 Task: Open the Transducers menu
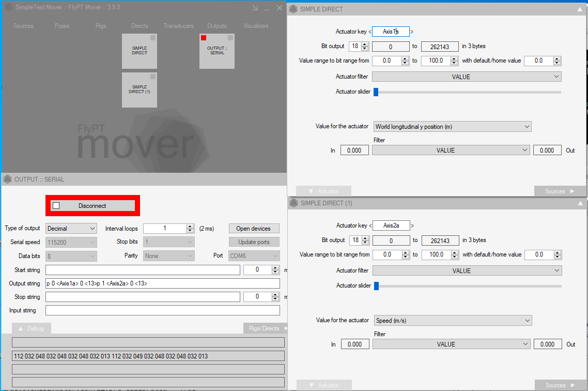coord(178,26)
